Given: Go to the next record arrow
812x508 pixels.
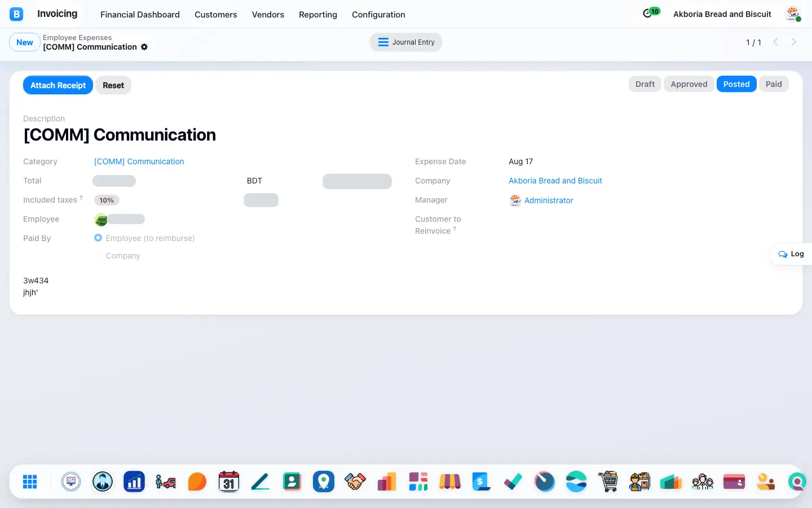Looking at the screenshot, I should tap(794, 42).
